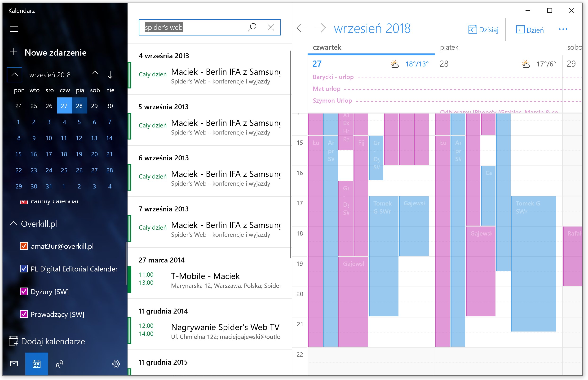Open calendar settings gear
The height and width of the screenshot is (380, 588).
116,363
